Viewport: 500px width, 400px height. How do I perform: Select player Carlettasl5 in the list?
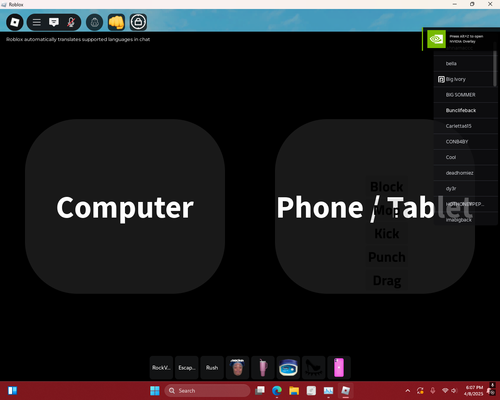coord(465,126)
